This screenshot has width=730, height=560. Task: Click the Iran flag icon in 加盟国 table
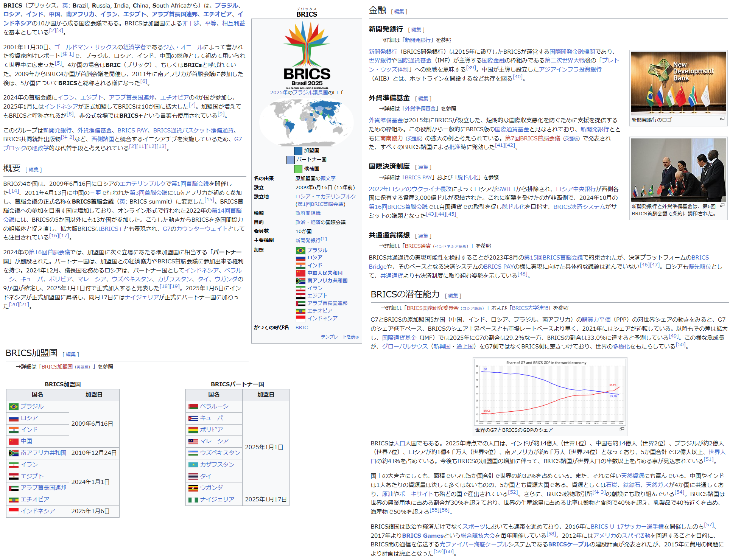(14, 465)
